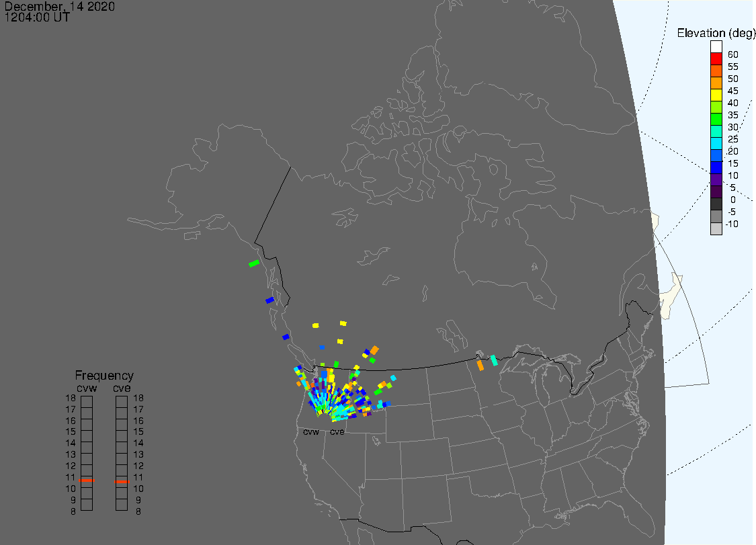The image size is (756, 545).
Task: Click the teal data marker near Minnesota border
Action: coord(494,360)
